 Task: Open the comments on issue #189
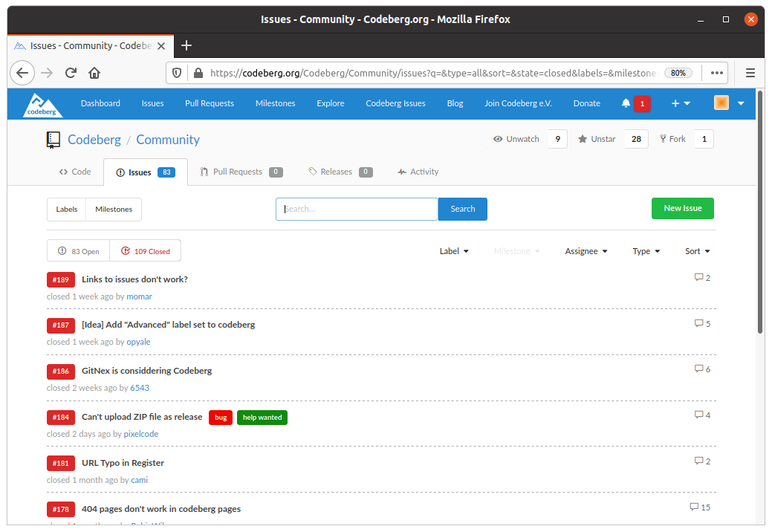click(x=701, y=277)
